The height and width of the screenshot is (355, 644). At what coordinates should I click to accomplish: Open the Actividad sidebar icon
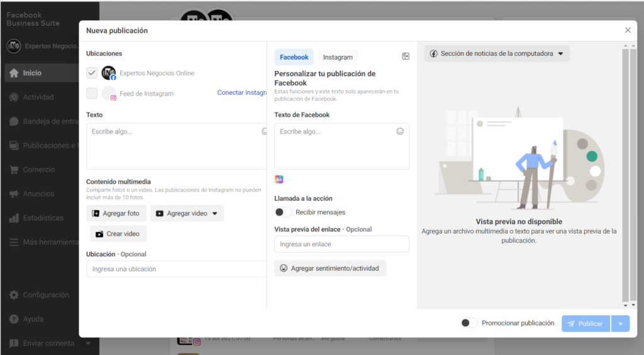coord(14,97)
